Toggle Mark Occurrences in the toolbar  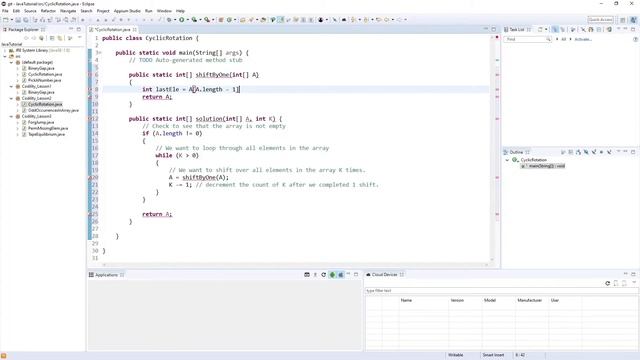tap(281, 20)
